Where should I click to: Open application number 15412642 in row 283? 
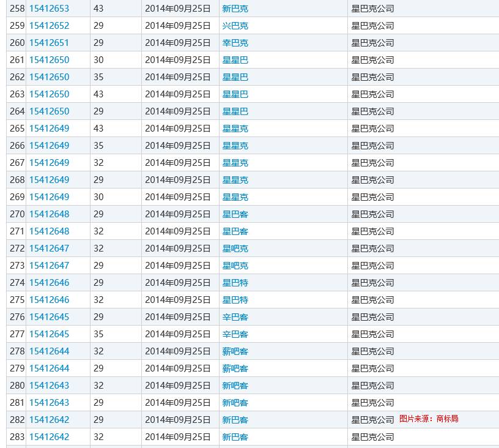pyautogui.click(x=49, y=437)
